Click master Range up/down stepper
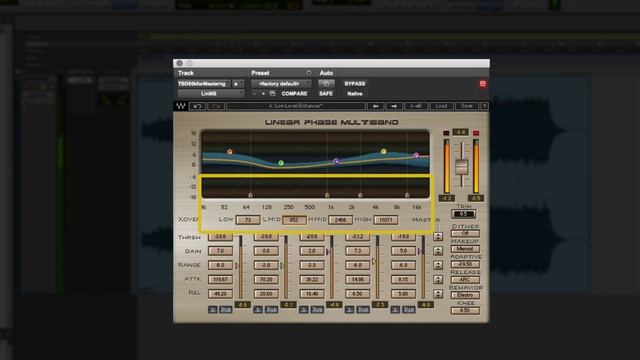This screenshot has width=640, height=360. 438,265
